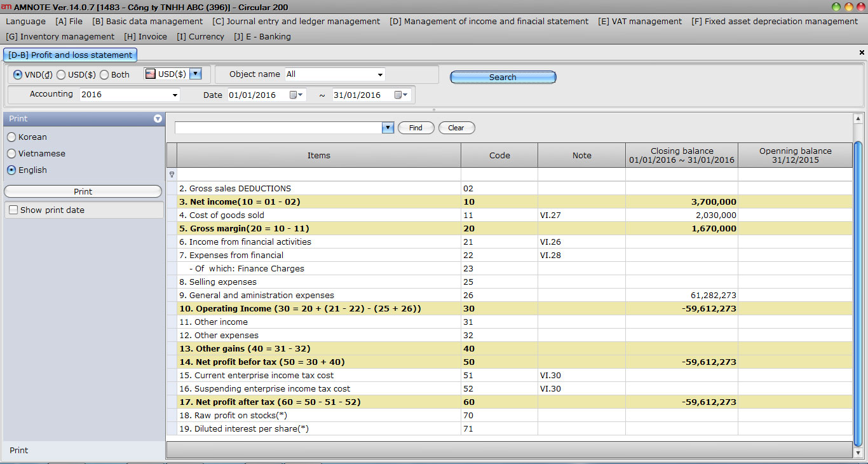
Task: Open the Inventory management menu
Action: coord(60,36)
